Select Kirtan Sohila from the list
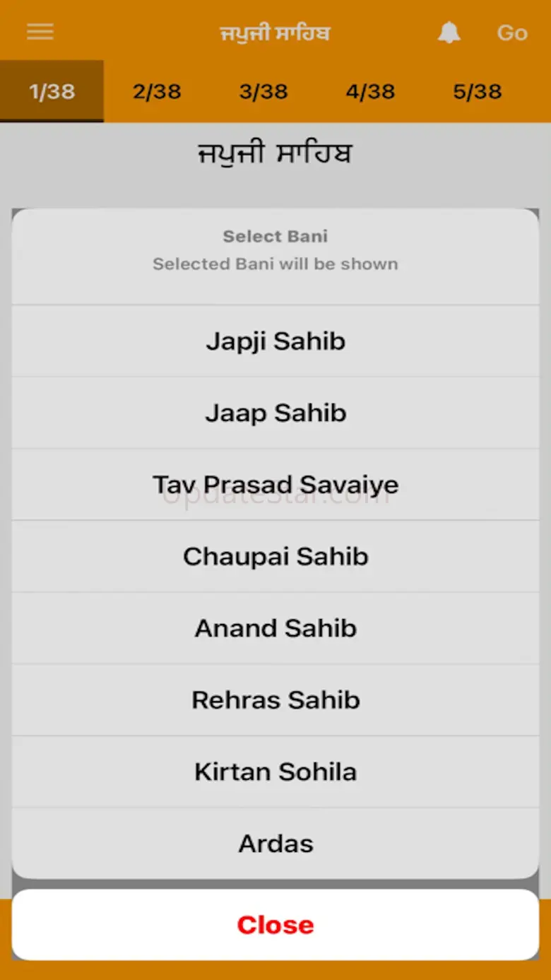551x980 pixels. point(275,772)
